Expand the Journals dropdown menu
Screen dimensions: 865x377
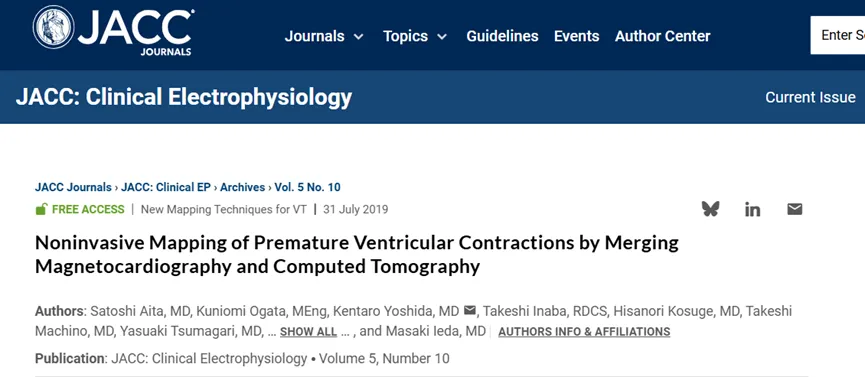[324, 36]
